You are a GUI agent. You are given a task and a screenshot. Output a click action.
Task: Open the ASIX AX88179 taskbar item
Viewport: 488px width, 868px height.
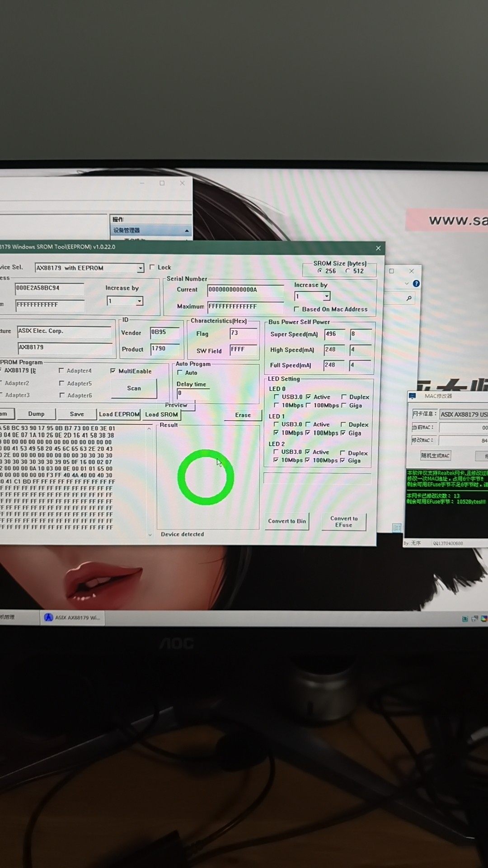tap(73, 618)
